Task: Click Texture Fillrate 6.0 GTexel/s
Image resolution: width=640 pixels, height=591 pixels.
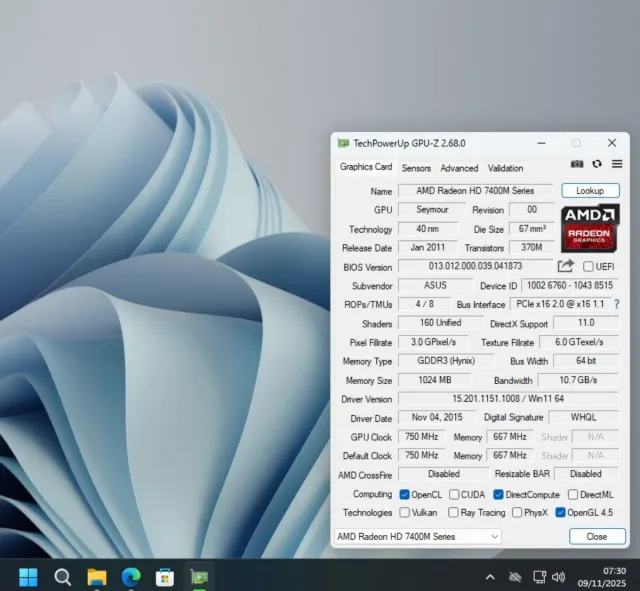Action: tap(579, 342)
